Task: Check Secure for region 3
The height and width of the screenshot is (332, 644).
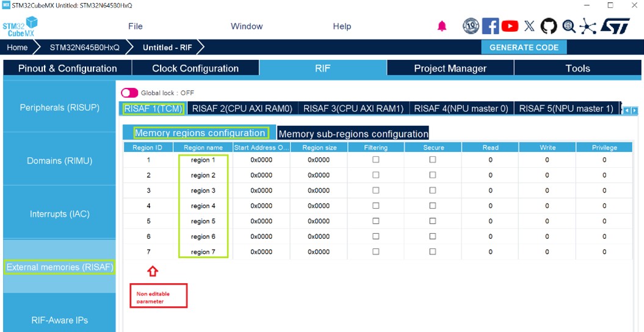Action: tap(433, 190)
